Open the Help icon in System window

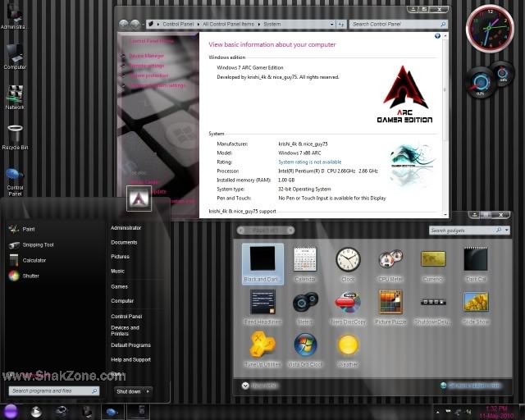pos(437,36)
